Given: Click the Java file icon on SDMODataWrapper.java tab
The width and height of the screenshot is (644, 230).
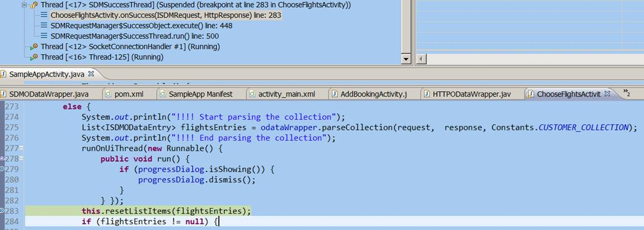Looking at the screenshot, I should (x=4, y=94).
